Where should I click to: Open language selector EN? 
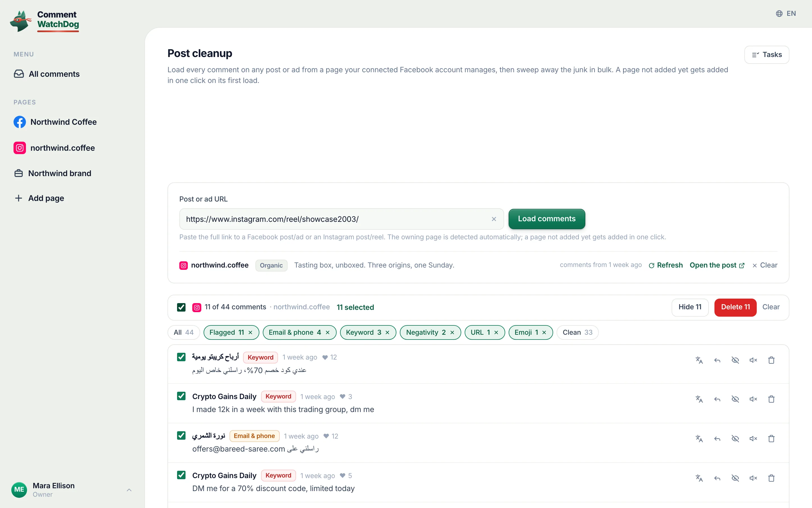(786, 14)
